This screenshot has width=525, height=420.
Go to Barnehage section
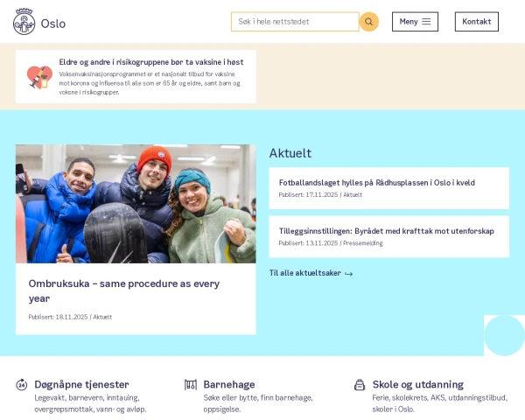pyautogui.click(x=229, y=384)
